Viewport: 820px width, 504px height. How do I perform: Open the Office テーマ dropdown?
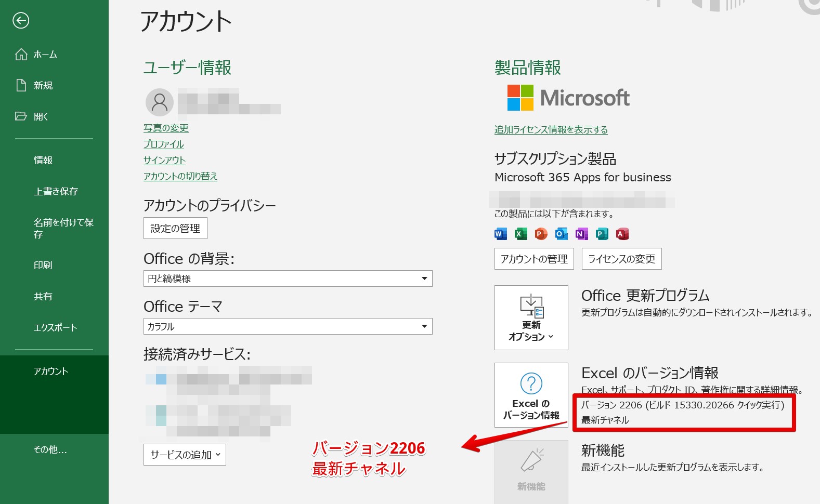(288, 326)
